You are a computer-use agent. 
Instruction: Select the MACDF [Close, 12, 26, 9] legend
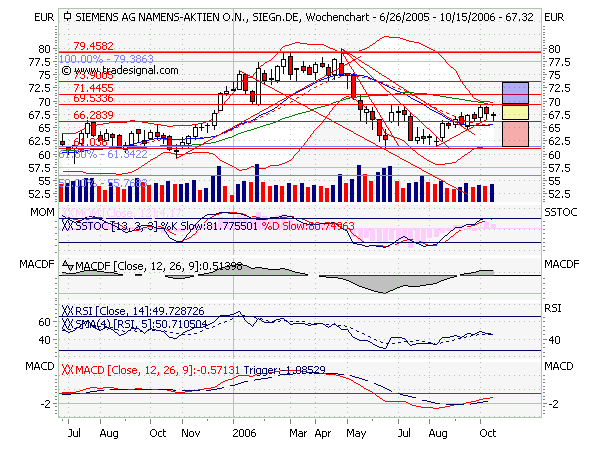tap(159, 266)
